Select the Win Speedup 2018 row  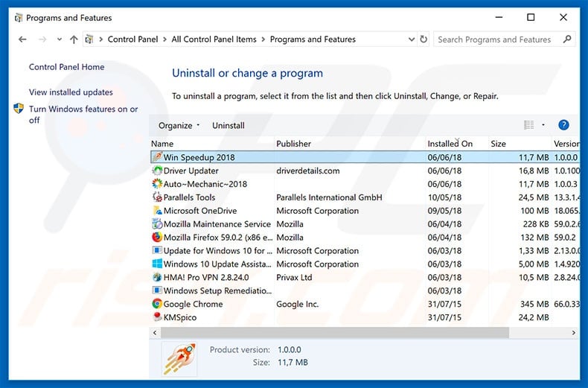click(365, 157)
